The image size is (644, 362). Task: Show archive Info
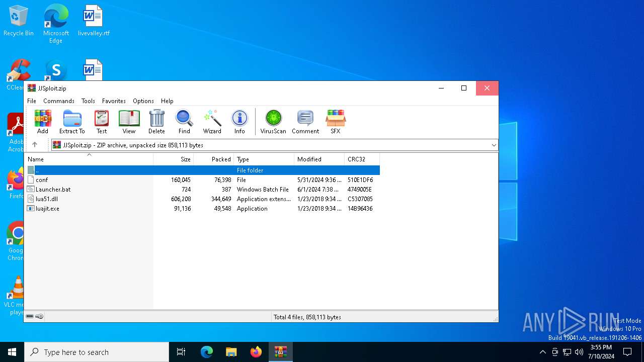point(239,122)
